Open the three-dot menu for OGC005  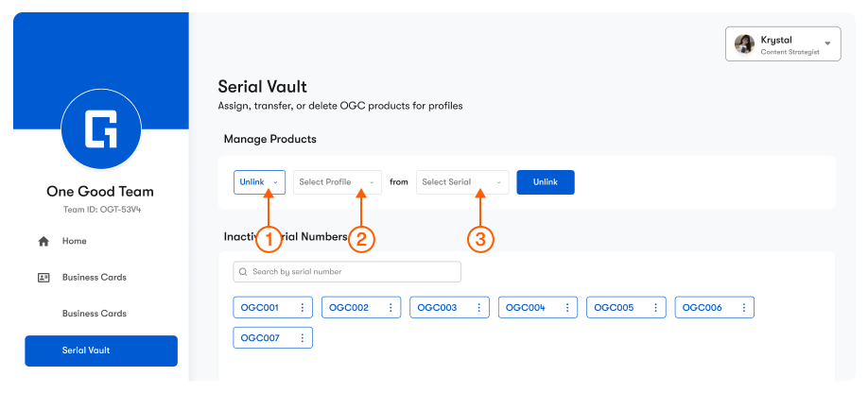[x=655, y=308]
